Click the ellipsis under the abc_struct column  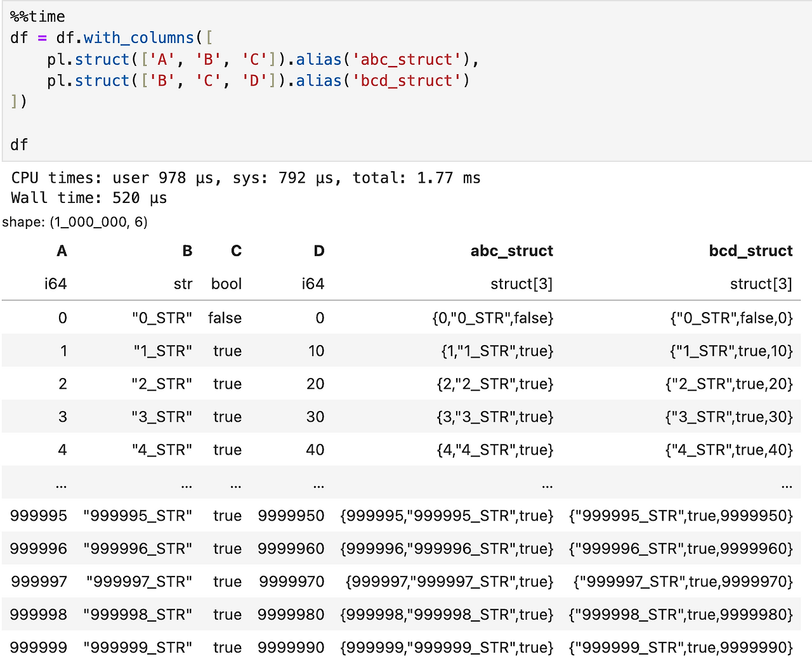point(547,485)
